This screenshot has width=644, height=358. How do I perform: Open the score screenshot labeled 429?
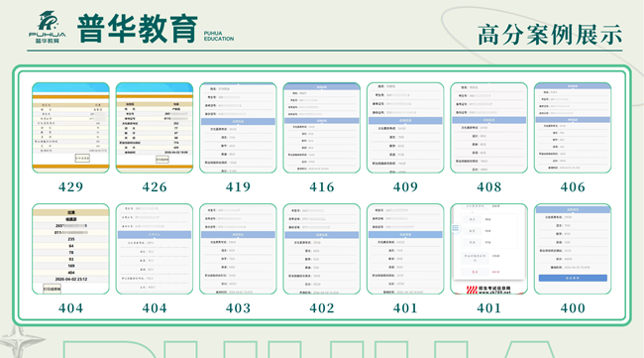(x=70, y=127)
